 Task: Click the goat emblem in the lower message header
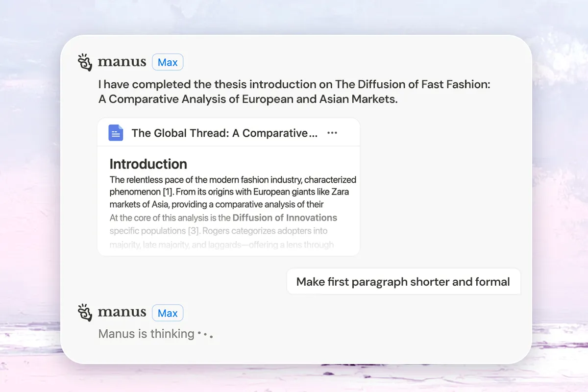point(84,313)
